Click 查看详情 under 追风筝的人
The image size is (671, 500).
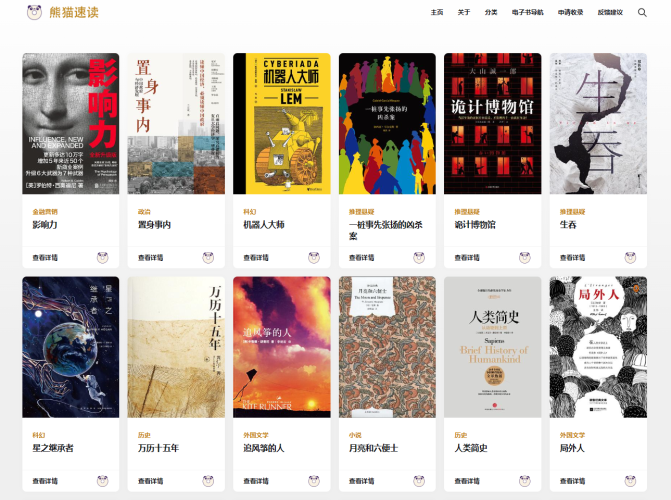click(x=256, y=481)
